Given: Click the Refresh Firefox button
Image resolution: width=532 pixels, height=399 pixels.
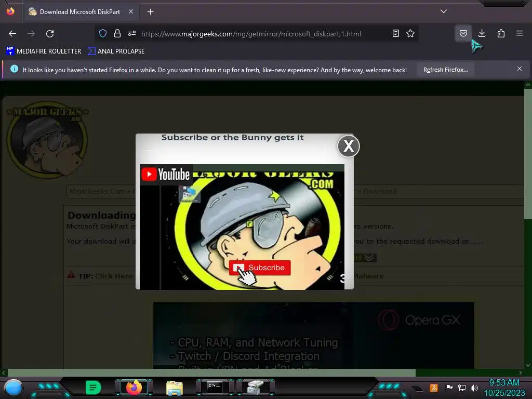Looking at the screenshot, I should [445, 70].
